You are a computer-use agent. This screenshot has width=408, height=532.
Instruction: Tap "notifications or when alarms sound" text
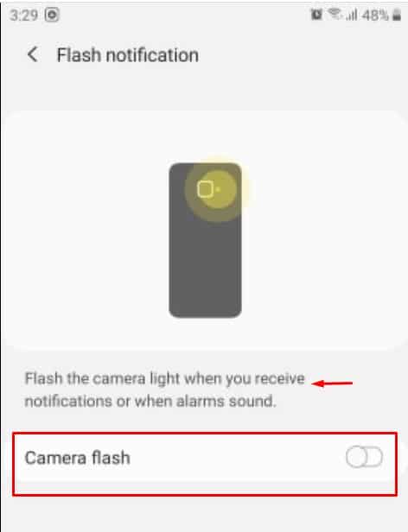coord(150,401)
